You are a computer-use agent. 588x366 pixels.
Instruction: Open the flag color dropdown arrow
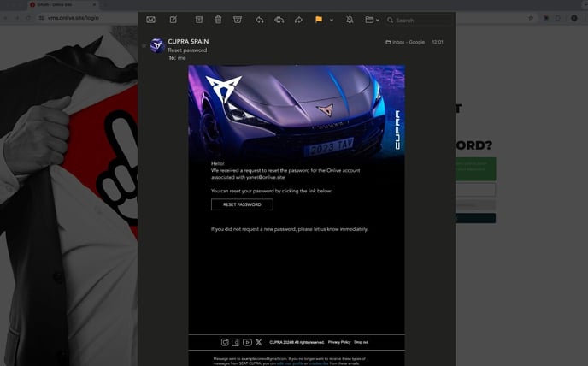pos(331,20)
